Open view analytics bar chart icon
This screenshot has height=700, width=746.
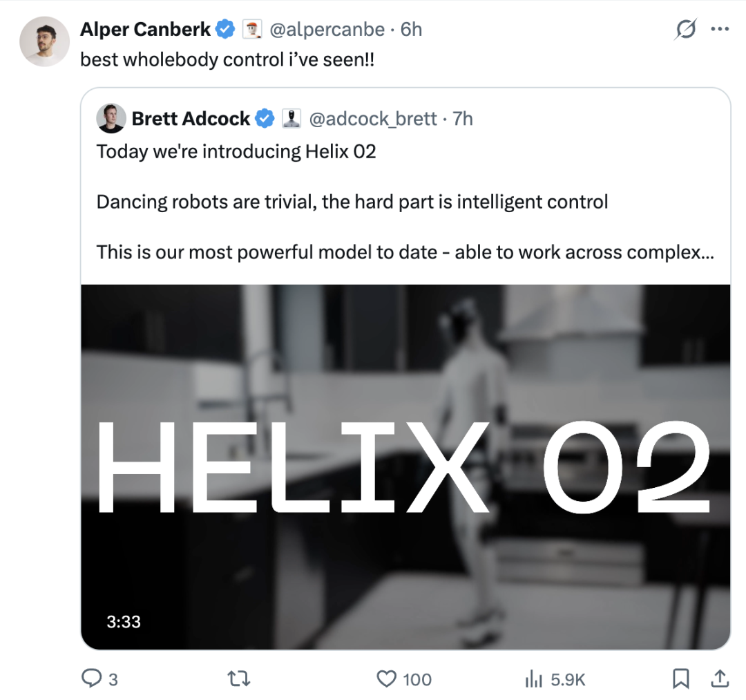[x=533, y=679]
